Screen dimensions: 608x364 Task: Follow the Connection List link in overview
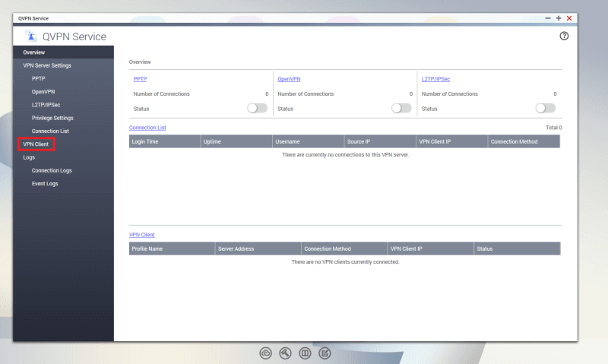(147, 128)
